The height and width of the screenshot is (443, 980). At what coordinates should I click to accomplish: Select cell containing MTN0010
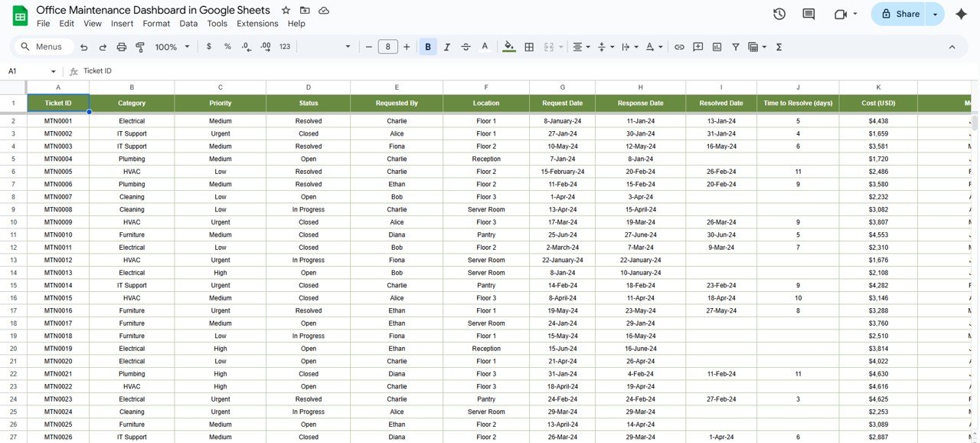57,235
